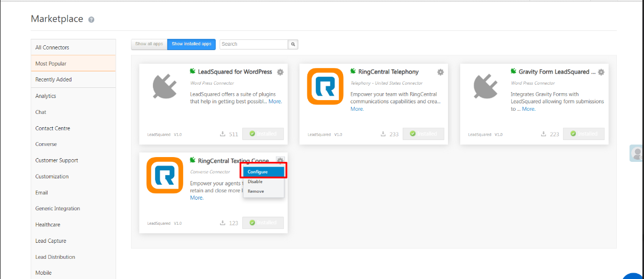Viewport: 644px width, 279px height.
Task: Select Converse category in sidebar
Action: click(74, 144)
